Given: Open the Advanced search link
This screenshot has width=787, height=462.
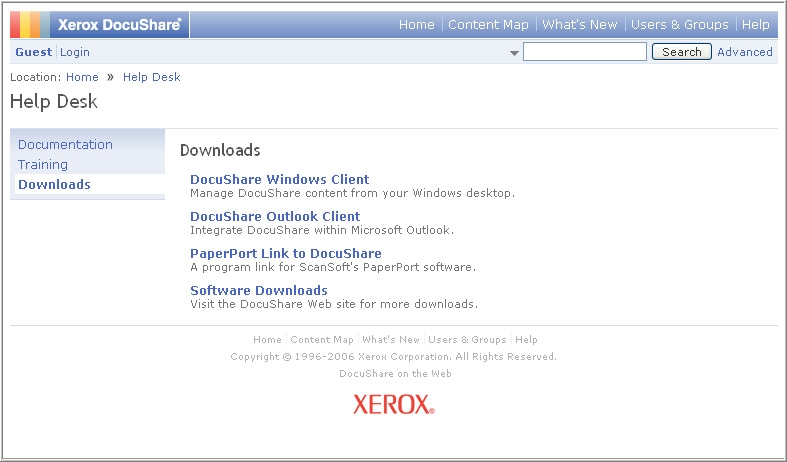Looking at the screenshot, I should pos(745,52).
